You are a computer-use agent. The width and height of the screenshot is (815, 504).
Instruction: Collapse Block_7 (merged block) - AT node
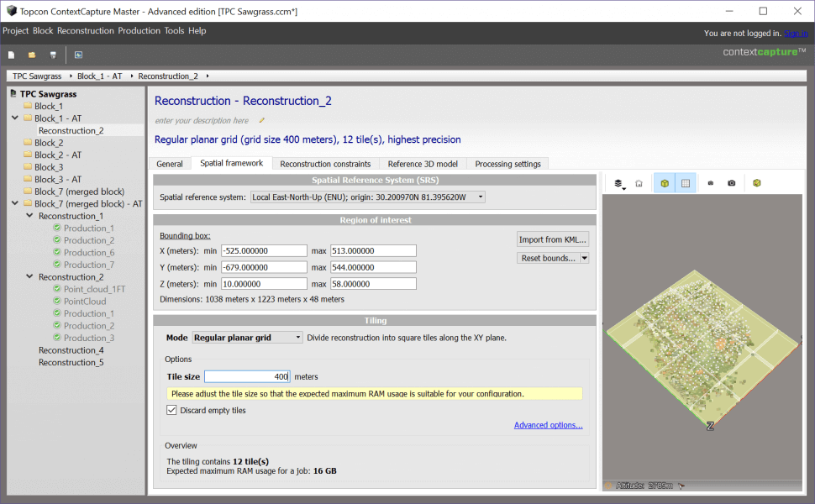(x=15, y=203)
